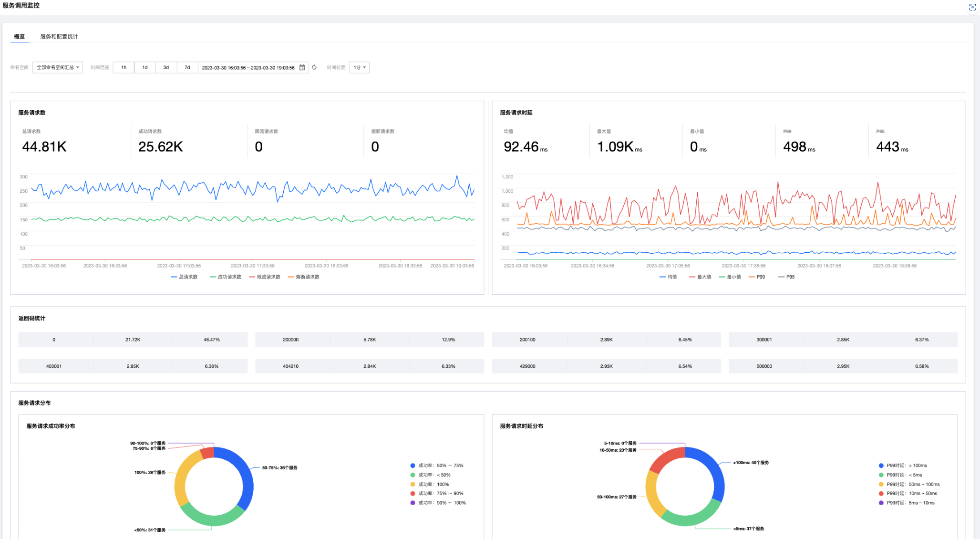
Task: Click the 44.81K total requests value
Action: pos(44,147)
